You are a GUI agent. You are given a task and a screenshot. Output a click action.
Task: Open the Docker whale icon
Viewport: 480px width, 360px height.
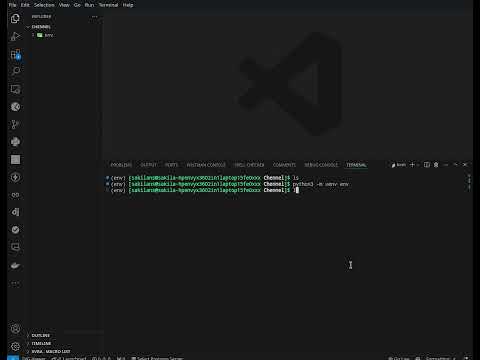point(15,265)
